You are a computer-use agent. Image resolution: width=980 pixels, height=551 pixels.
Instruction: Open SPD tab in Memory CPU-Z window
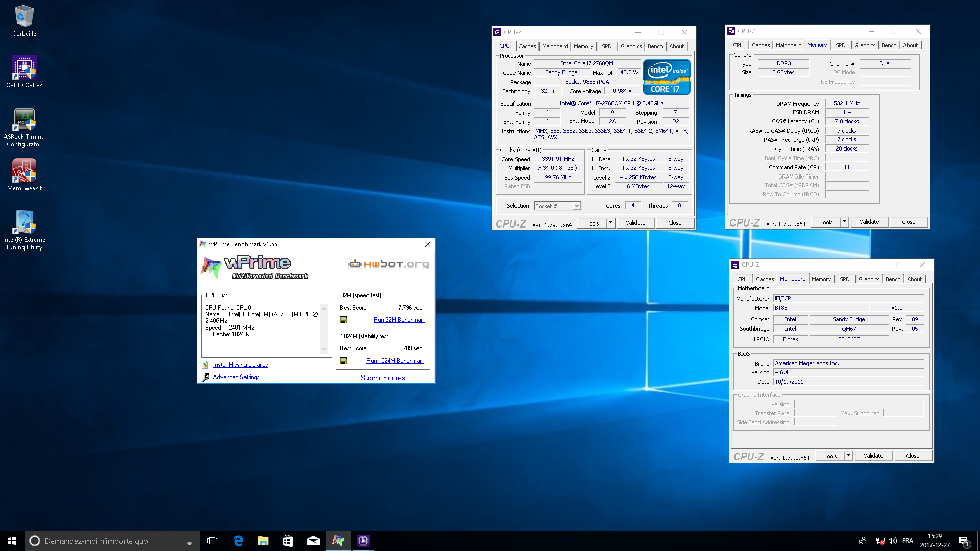[841, 45]
